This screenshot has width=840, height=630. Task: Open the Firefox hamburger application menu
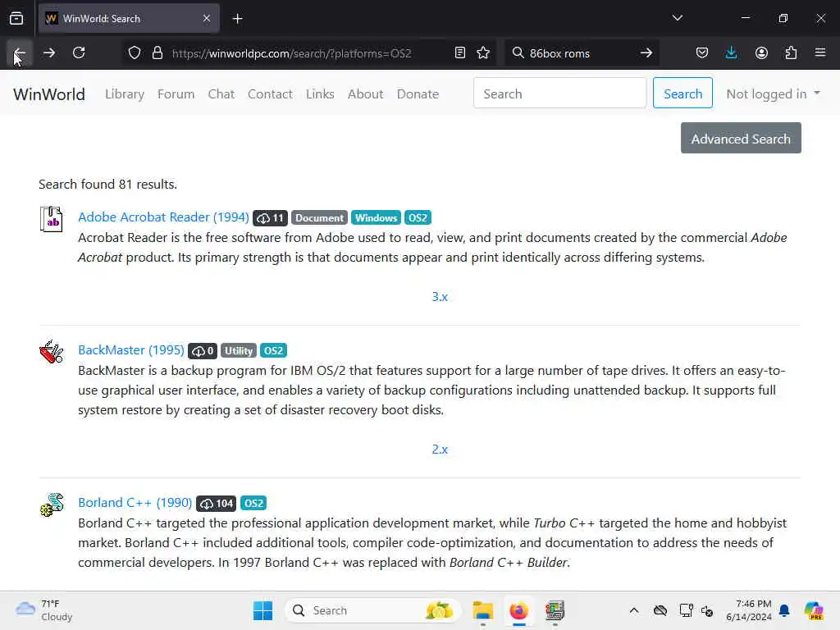[820, 53]
